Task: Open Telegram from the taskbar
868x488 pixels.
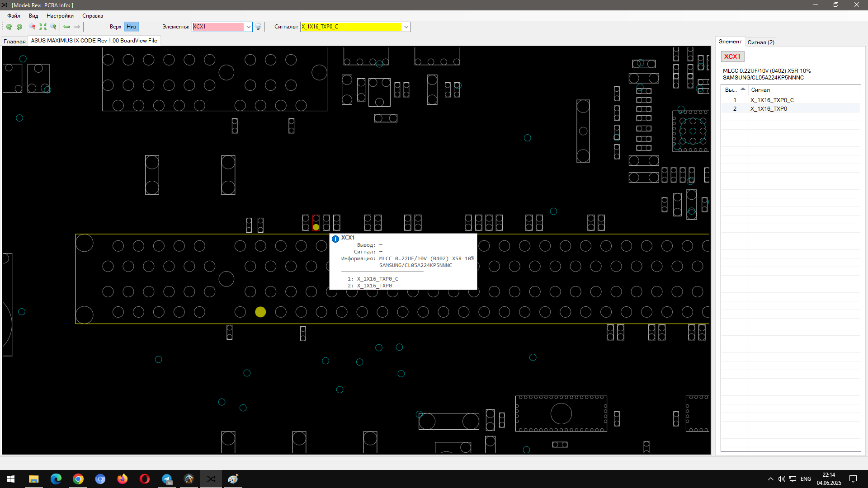Action: click(167, 479)
